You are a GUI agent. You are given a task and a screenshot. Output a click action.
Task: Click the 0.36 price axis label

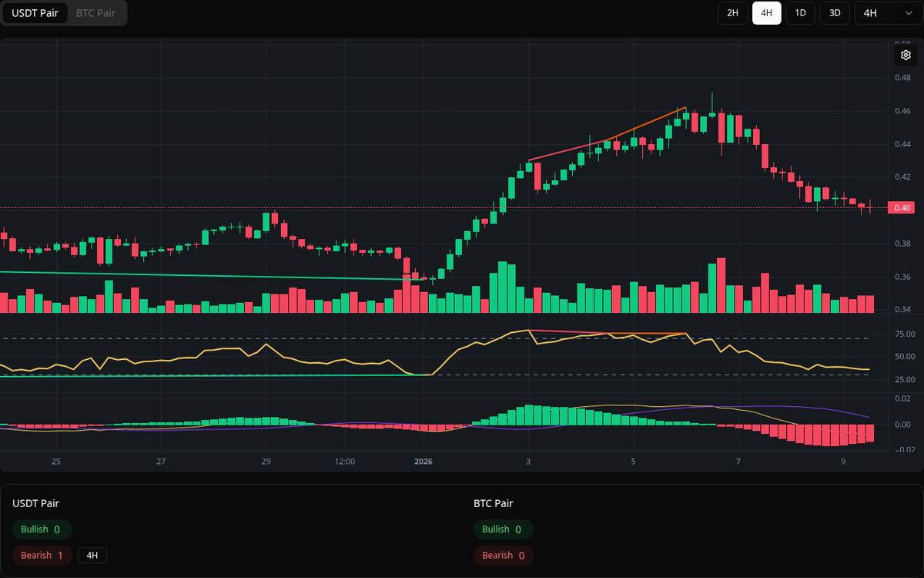(x=902, y=277)
